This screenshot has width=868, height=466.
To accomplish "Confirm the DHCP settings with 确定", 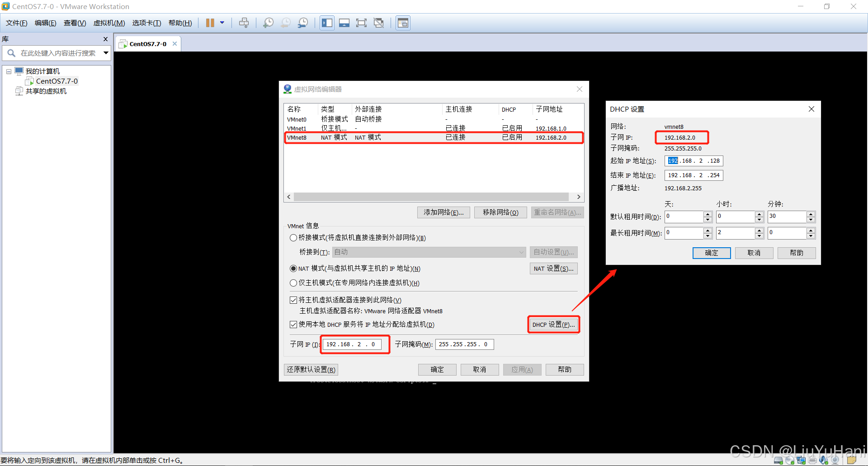I will pyautogui.click(x=712, y=253).
